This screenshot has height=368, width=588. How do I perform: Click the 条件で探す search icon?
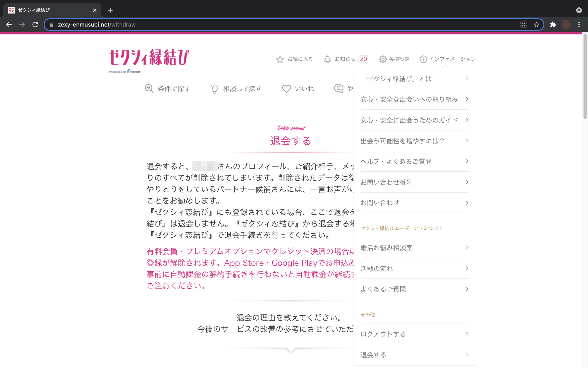tap(149, 89)
